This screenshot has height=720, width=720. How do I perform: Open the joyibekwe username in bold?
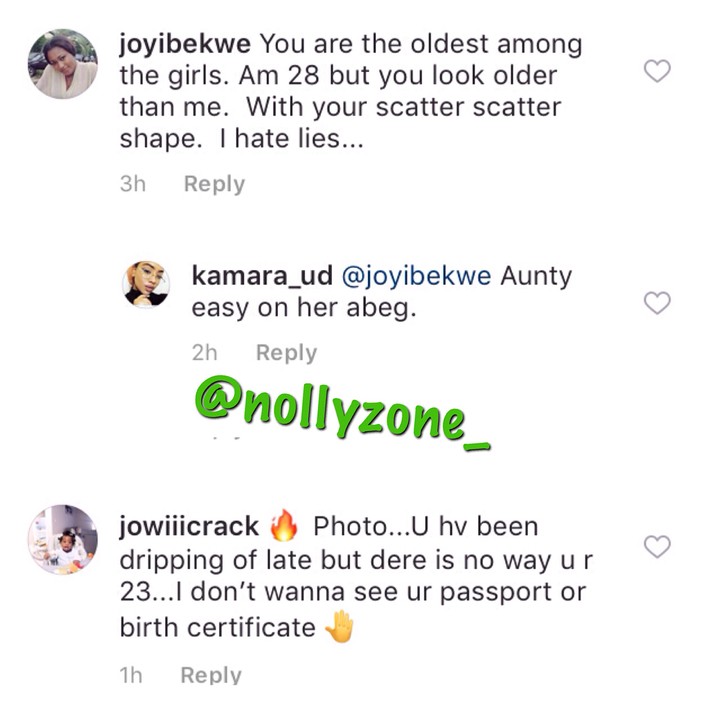pos(185,45)
